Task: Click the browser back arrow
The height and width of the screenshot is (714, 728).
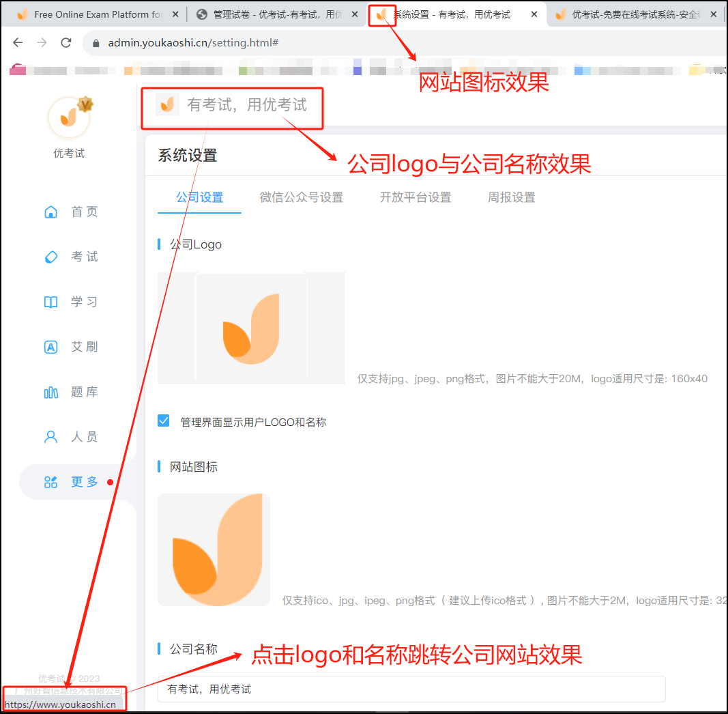Action: pyautogui.click(x=18, y=43)
